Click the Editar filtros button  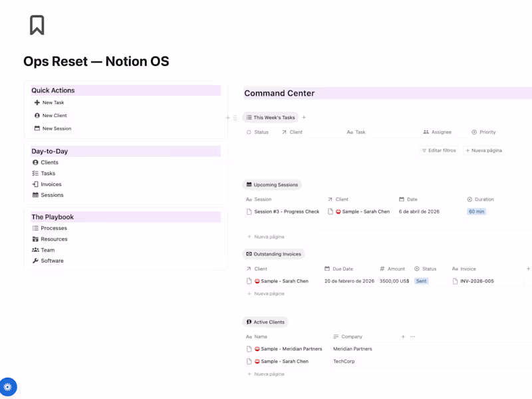pos(438,150)
